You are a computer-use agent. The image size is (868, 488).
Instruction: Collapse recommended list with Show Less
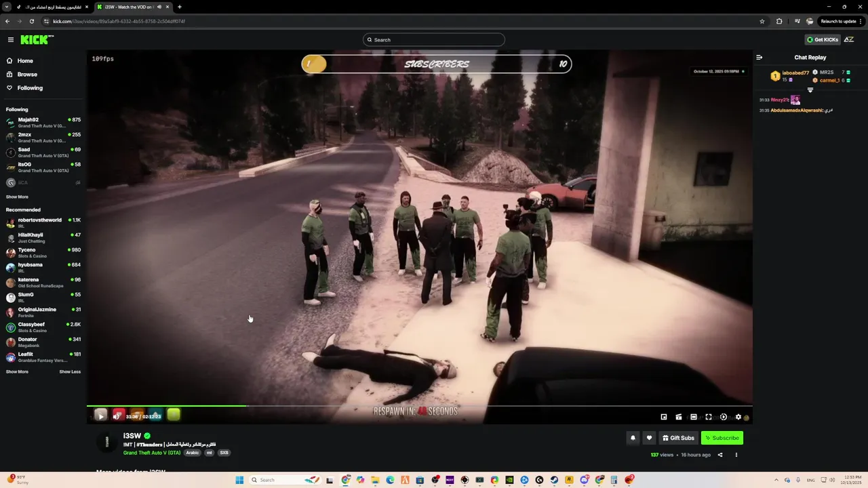pos(70,372)
